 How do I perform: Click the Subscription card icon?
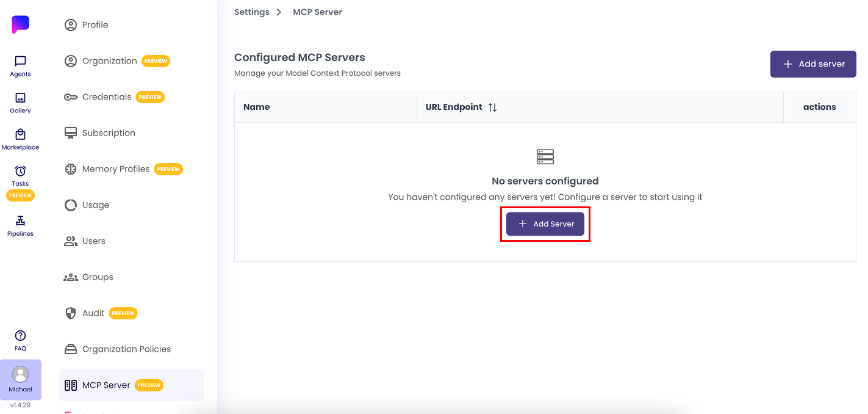(71, 133)
